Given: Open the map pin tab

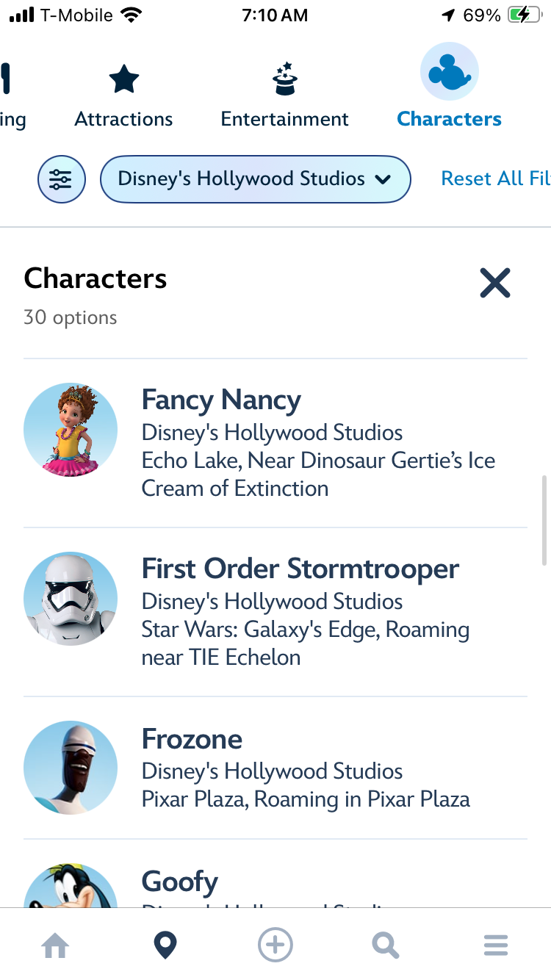Looking at the screenshot, I should [165, 945].
